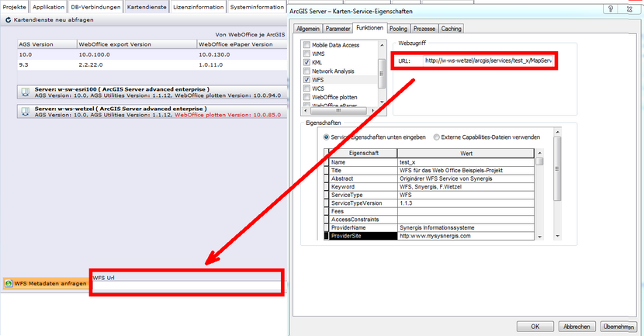Click WFS Metadaten anfragen button
644x336 pixels.
point(46,283)
